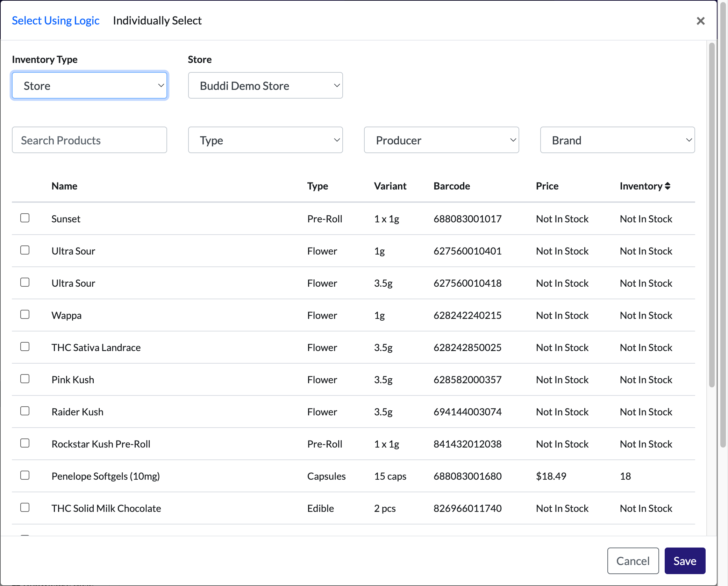Select the THC Solid Milk Chocolate checkbox

point(25,507)
